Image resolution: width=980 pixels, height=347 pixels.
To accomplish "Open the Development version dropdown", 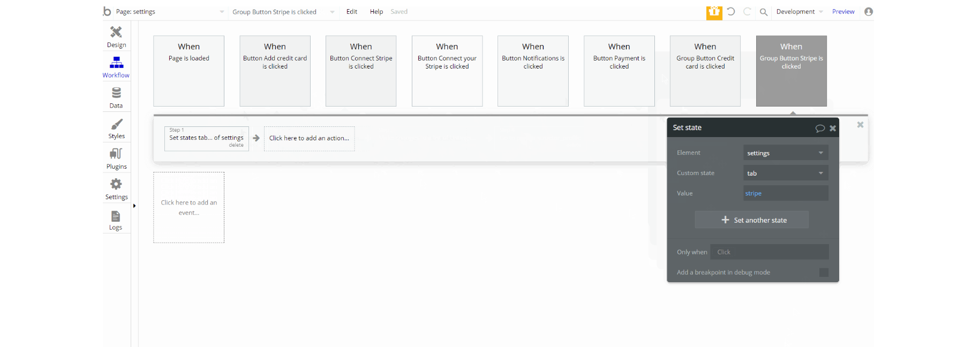I will pos(800,12).
